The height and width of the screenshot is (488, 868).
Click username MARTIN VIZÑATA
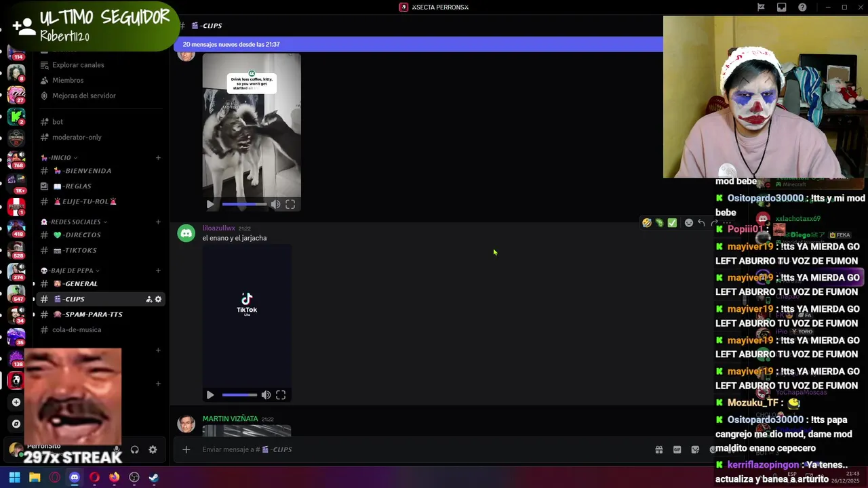230,419
